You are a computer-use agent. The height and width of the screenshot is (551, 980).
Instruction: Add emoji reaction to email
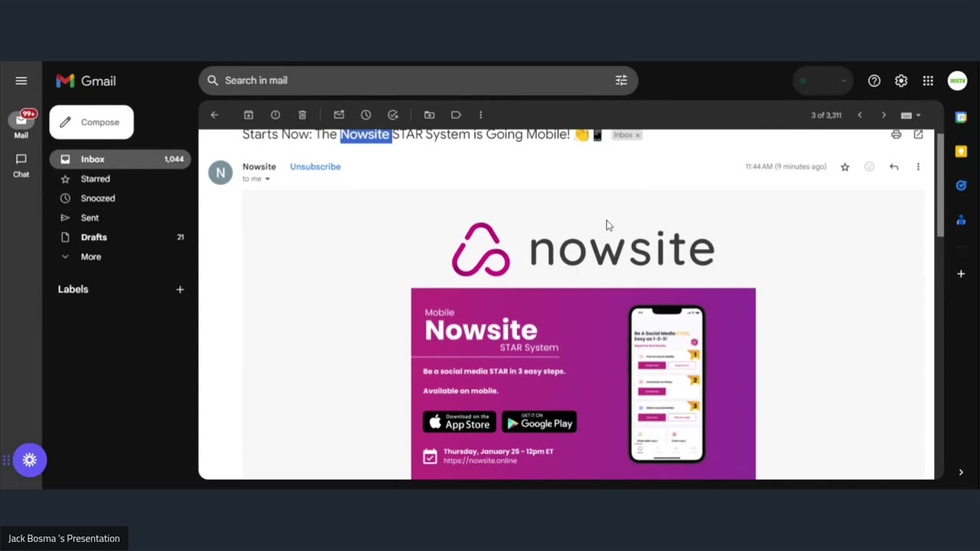869,167
